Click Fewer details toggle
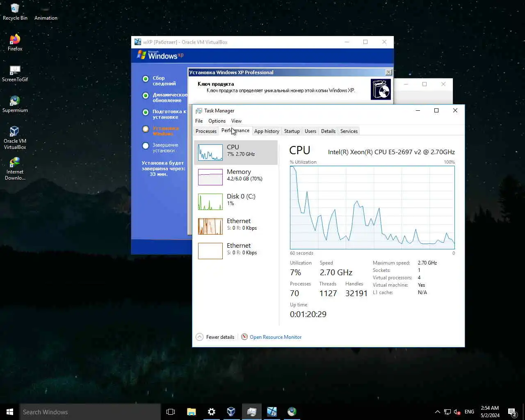 click(215, 337)
